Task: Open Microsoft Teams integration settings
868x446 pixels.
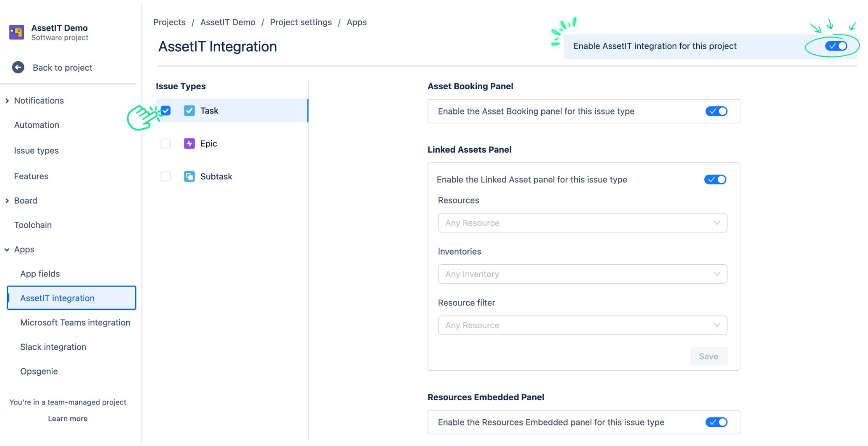Action: [75, 322]
